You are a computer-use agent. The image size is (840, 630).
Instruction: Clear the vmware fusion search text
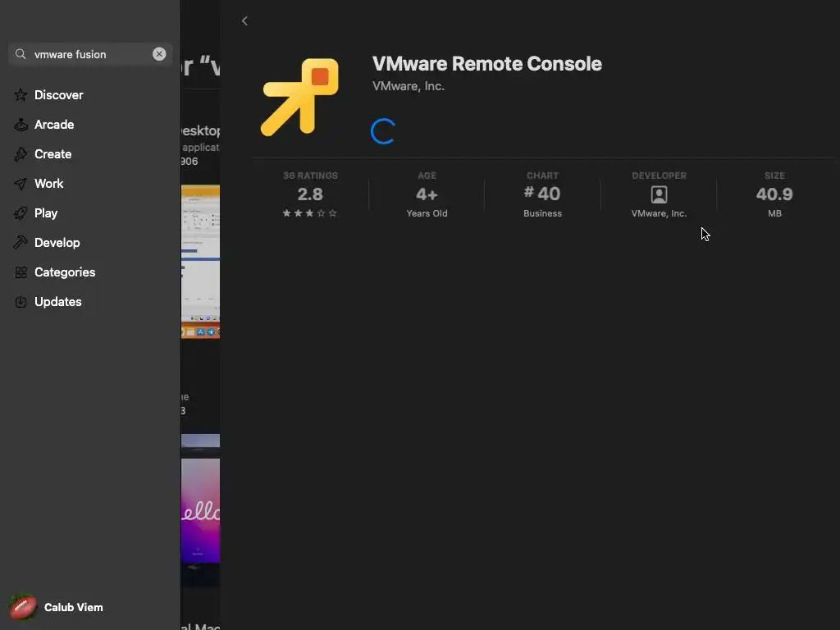tap(159, 54)
